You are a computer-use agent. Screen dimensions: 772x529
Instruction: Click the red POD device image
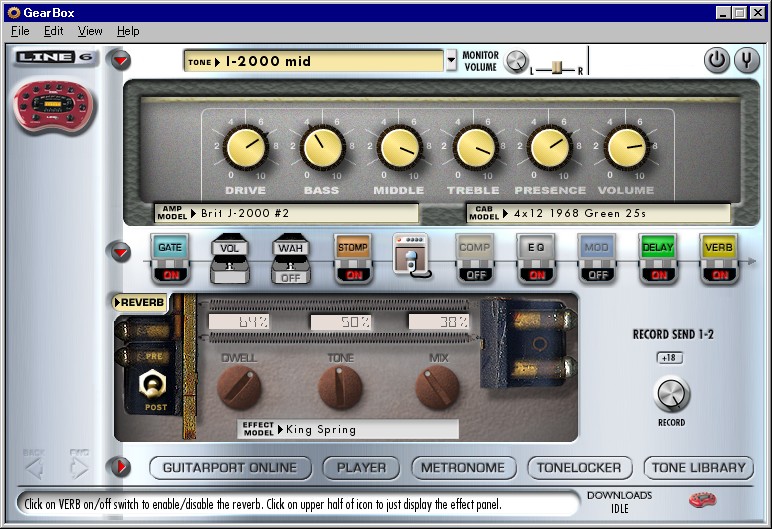[x=53, y=106]
